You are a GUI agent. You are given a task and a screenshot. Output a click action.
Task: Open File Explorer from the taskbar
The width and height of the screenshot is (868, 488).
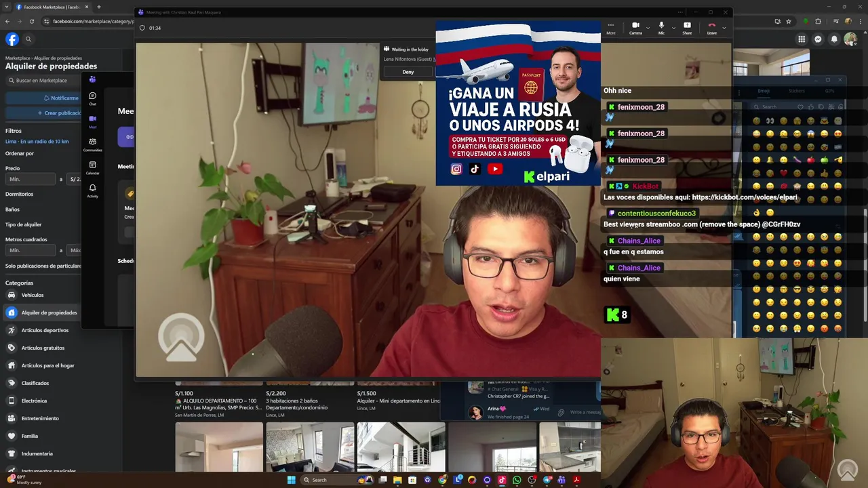(x=397, y=480)
